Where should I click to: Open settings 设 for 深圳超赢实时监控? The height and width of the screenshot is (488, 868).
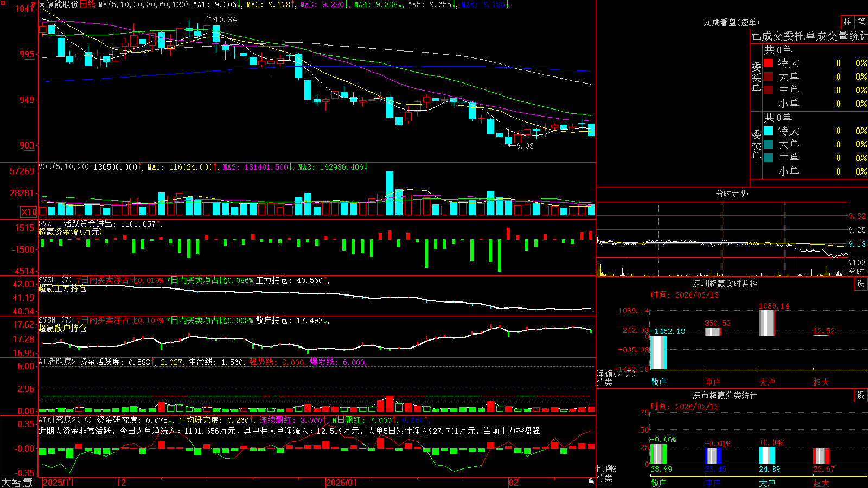861,284
